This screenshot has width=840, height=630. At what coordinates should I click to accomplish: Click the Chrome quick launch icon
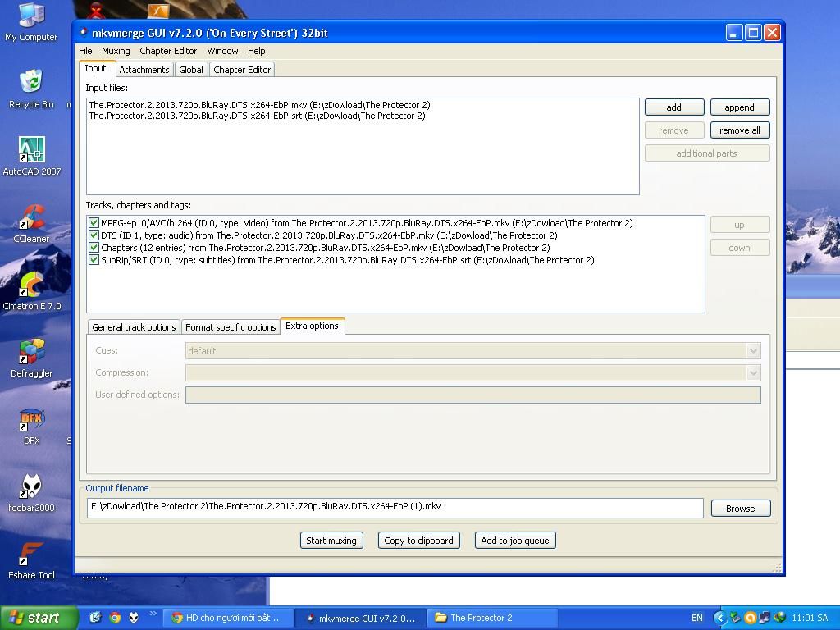(x=115, y=618)
